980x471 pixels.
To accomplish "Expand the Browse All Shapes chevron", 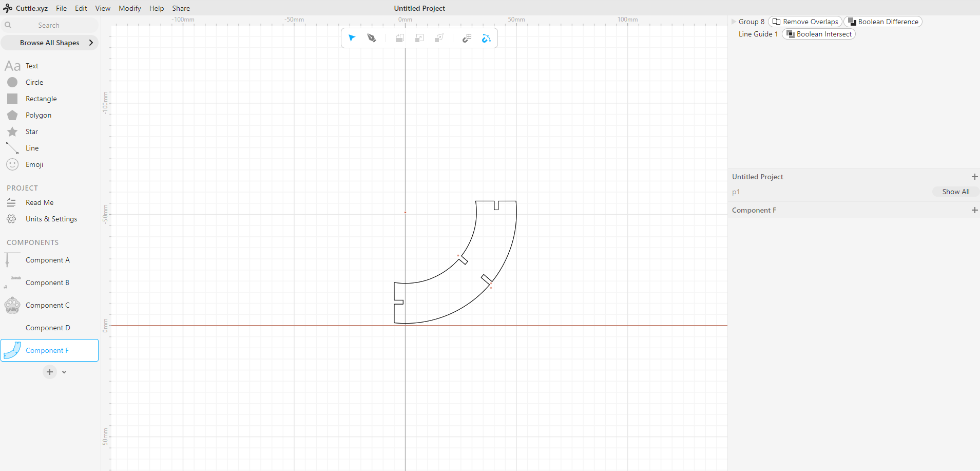I will click(x=91, y=43).
